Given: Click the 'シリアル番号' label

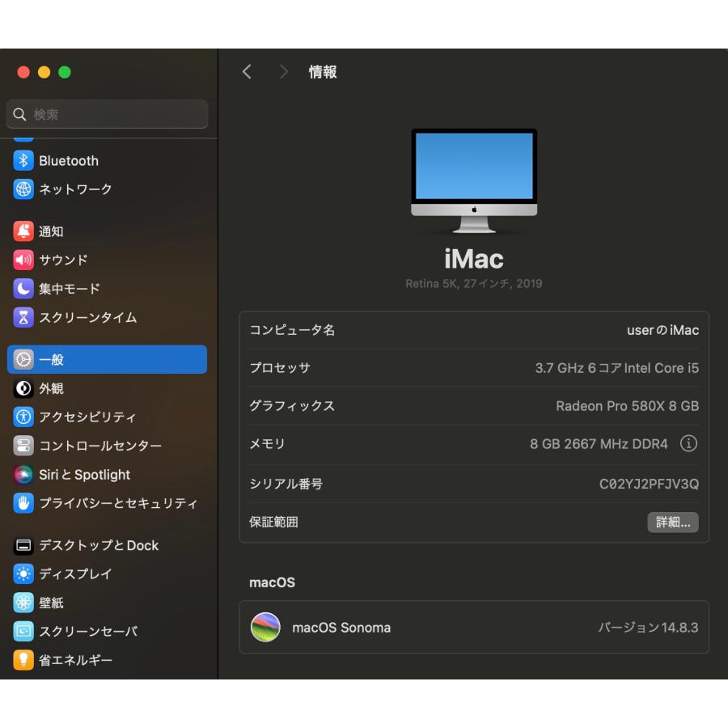Looking at the screenshot, I should (286, 484).
